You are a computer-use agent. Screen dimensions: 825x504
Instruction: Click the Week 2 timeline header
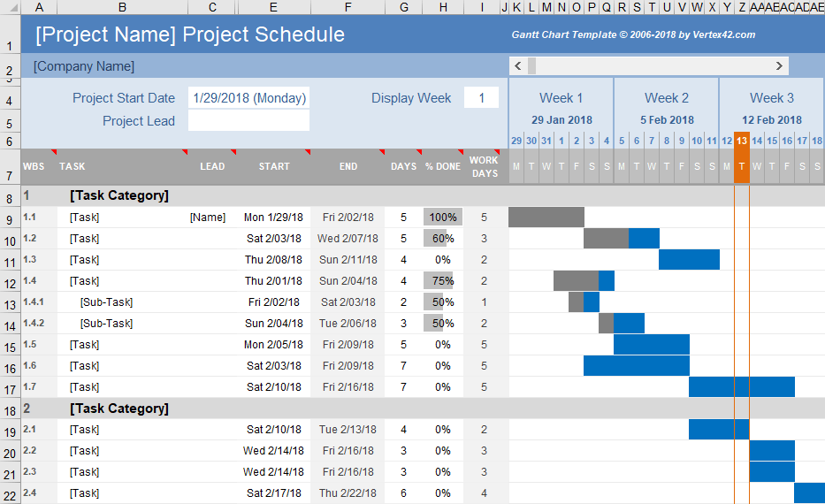(x=667, y=98)
